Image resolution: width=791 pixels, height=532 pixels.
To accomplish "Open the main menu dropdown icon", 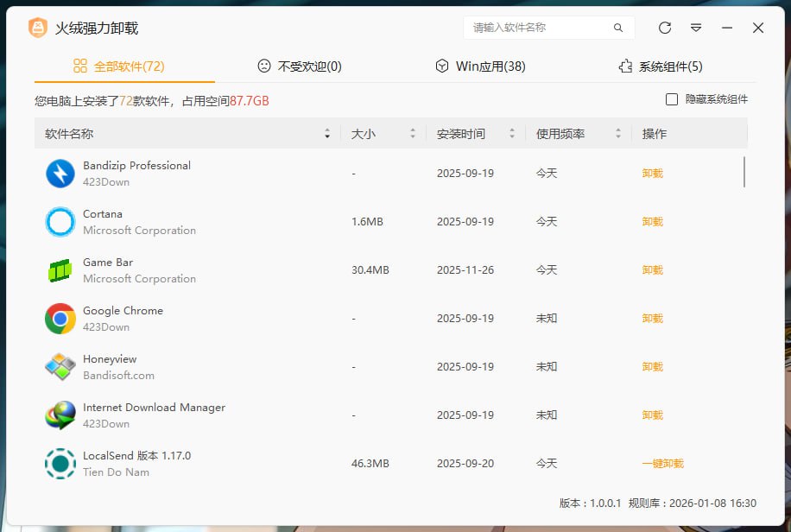I will point(696,28).
